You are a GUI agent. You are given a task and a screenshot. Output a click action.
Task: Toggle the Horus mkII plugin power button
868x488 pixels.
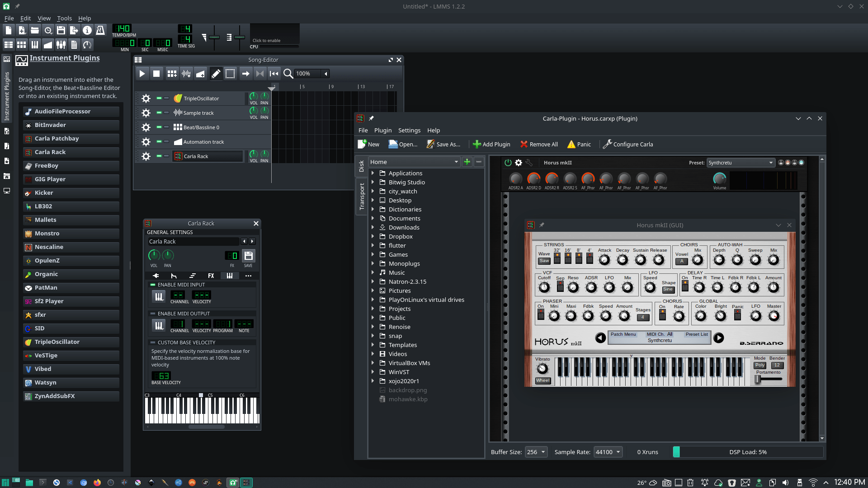pos(508,163)
